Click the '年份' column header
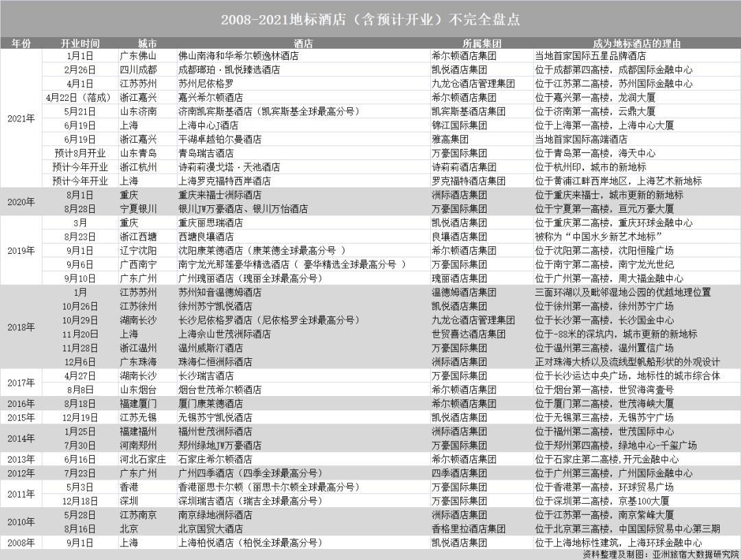 point(21,43)
